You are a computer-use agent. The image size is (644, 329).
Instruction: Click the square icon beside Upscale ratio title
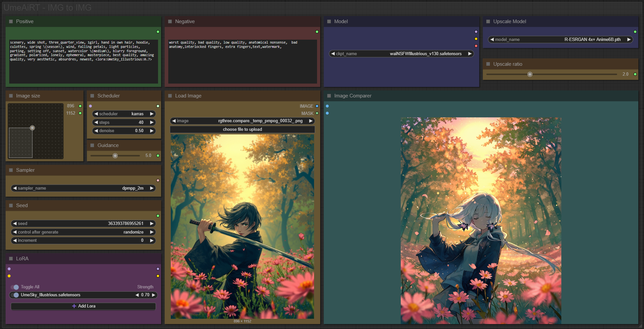[x=488, y=64]
